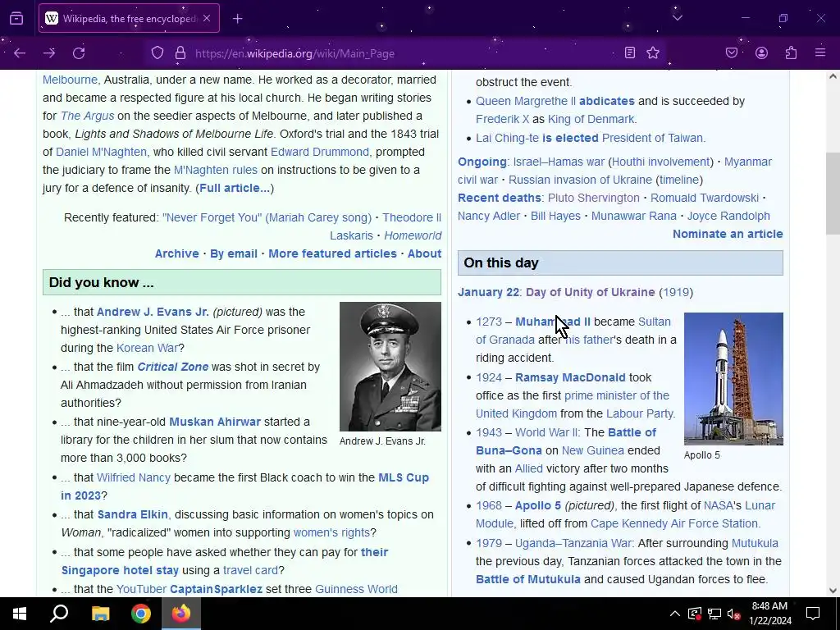The width and height of the screenshot is (840, 630).
Task: Open Apollo 5 rocket photo
Action: [733, 379]
